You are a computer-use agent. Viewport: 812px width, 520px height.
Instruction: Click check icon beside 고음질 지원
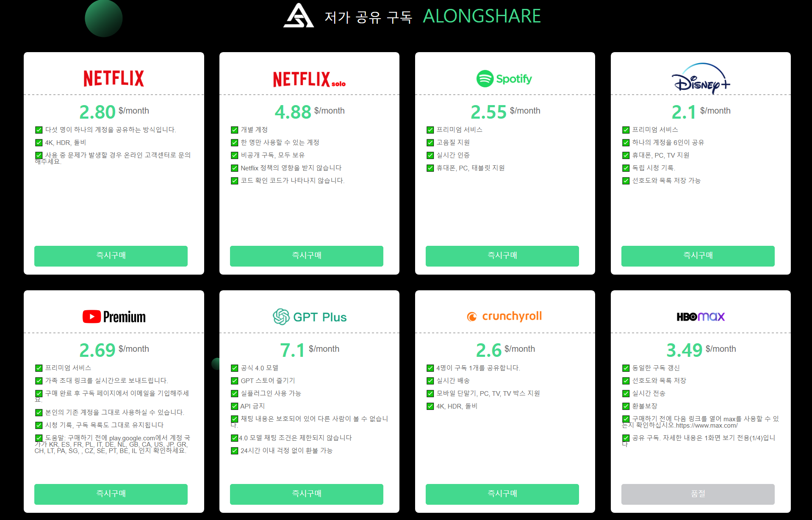(430, 143)
